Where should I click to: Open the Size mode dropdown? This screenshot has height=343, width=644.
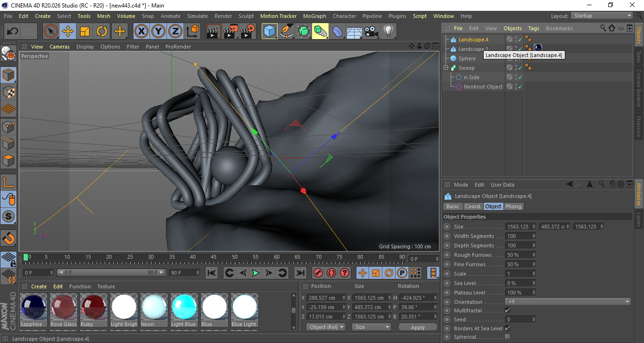[x=372, y=327]
